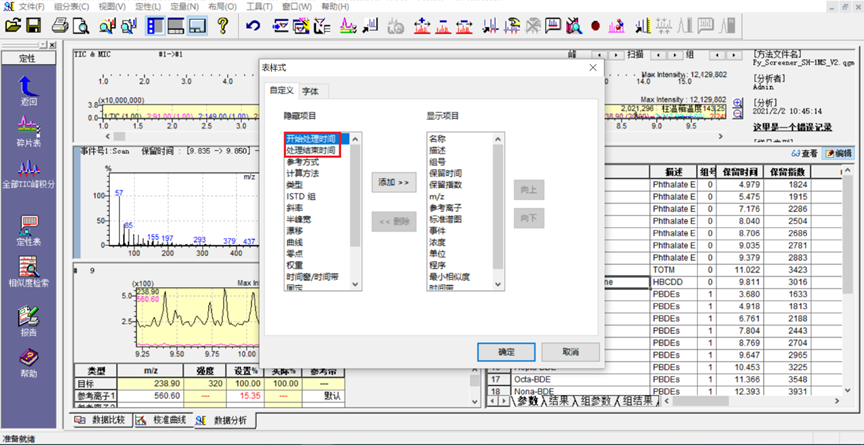Launch 相似度检索 similarity search

point(28,268)
